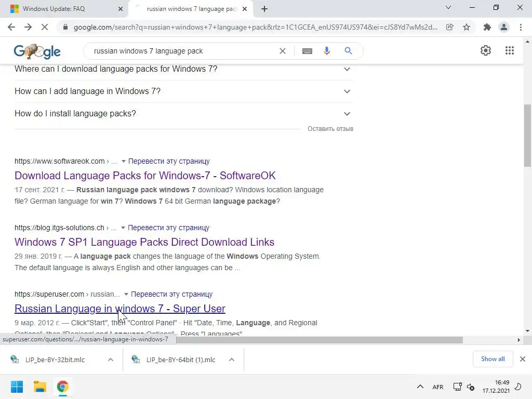Open Windows 7 SP1 Language Packs Direct Download Links
The image size is (532, 399).
click(x=144, y=242)
